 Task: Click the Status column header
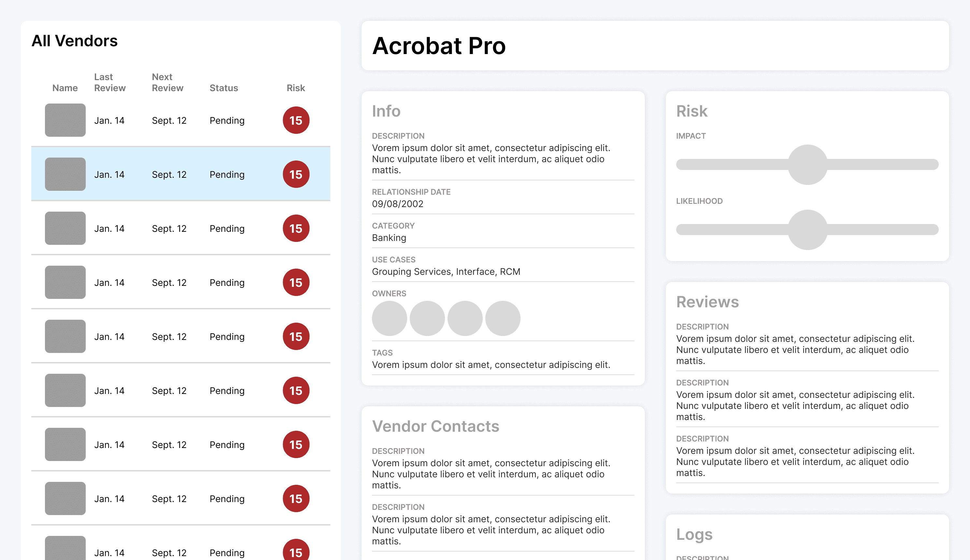(223, 88)
